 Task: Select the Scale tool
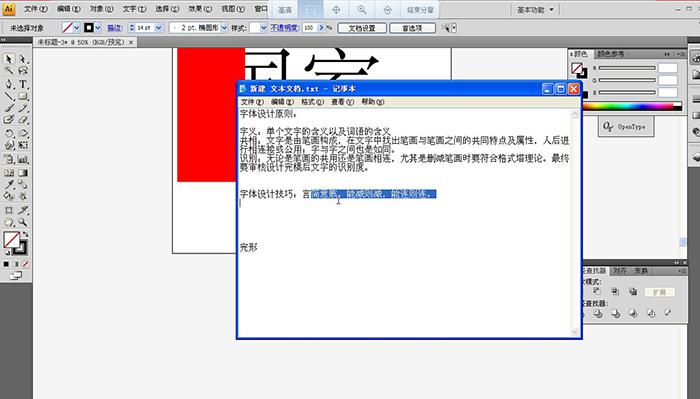[x=23, y=133]
